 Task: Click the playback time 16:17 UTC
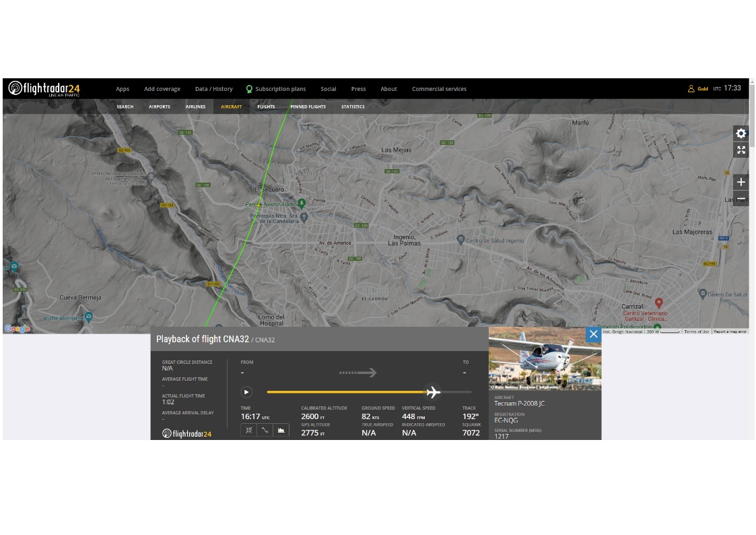coord(255,416)
